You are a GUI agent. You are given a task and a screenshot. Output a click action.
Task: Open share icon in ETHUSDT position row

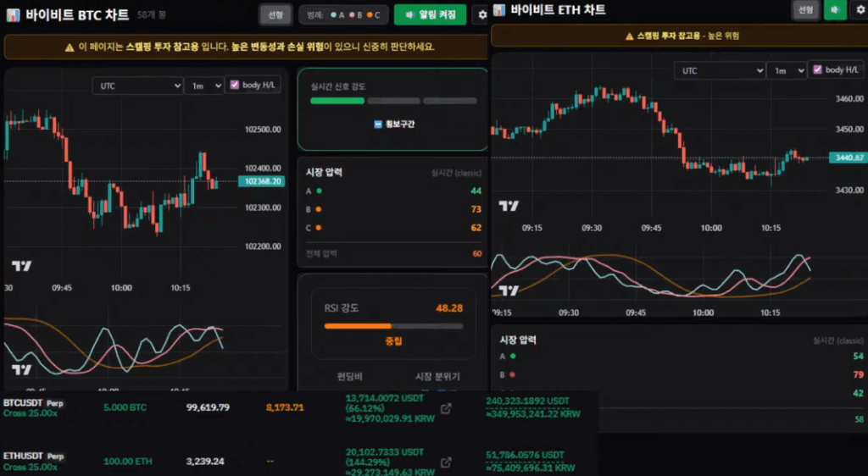[447, 462]
